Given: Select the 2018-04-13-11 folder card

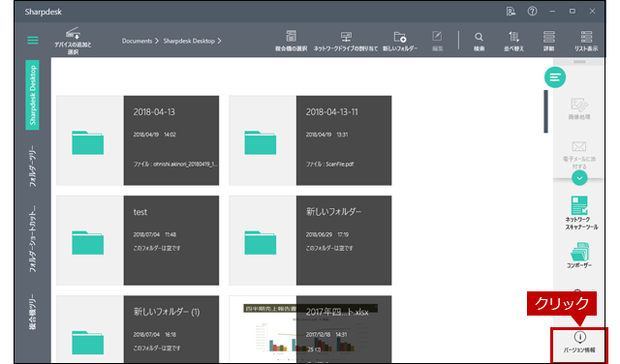Looking at the screenshot, I should point(310,140).
